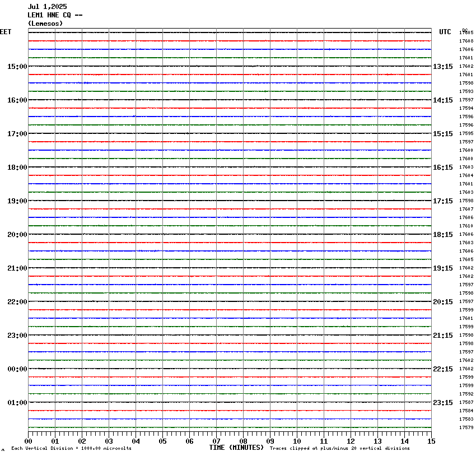
Task: Select the DC offset value 17587
Action: click(466, 402)
